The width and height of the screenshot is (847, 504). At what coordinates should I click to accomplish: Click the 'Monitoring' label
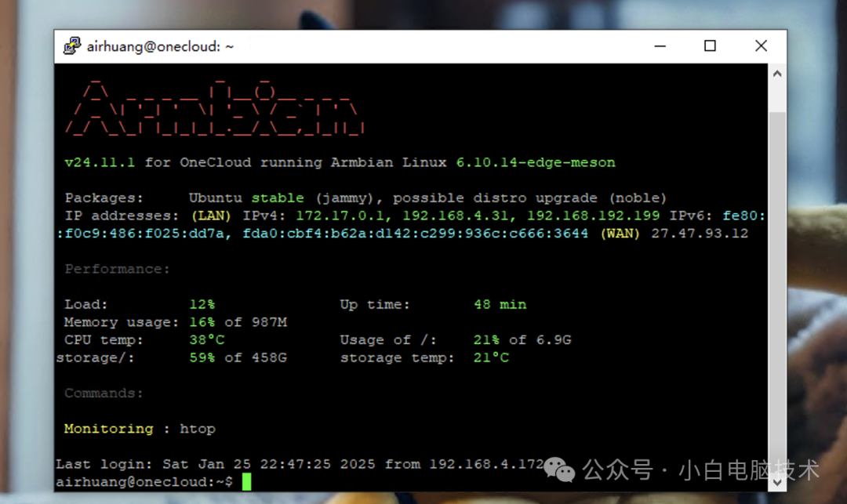point(108,429)
